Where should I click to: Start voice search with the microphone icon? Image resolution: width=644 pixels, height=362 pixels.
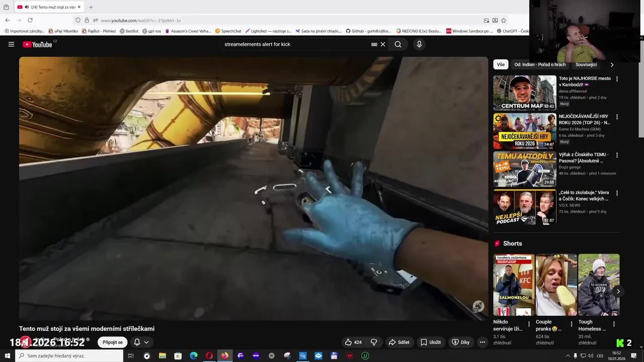coord(419,44)
